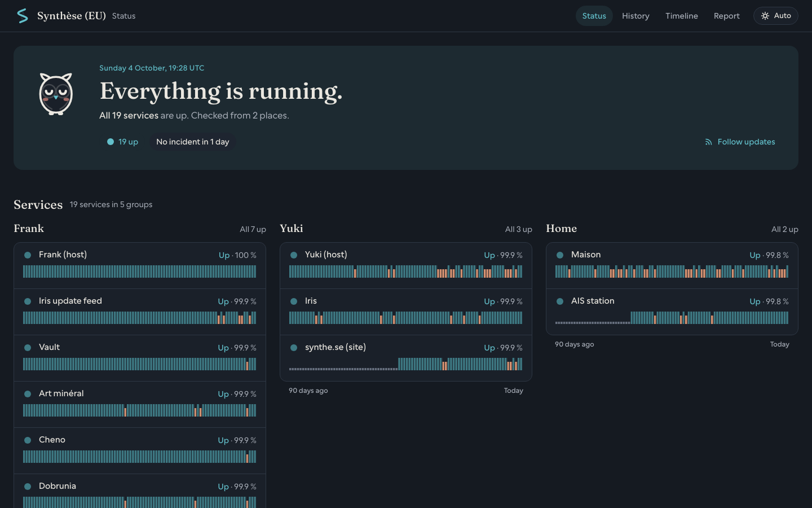The width and height of the screenshot is (812, 508).
Task: Click the status dot beside synthe.se (site)
Action: coord(293,348)
